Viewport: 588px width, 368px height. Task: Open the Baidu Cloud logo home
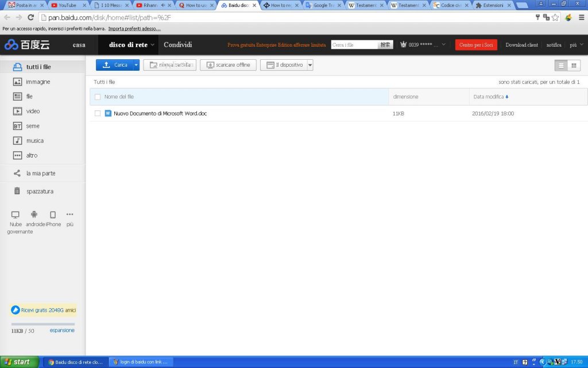click(x=27, y=45)
